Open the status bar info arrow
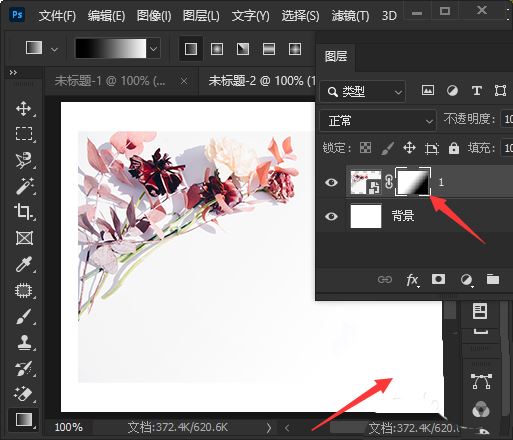The height and width of the screenshot is (440, 513). click(269, 428)
